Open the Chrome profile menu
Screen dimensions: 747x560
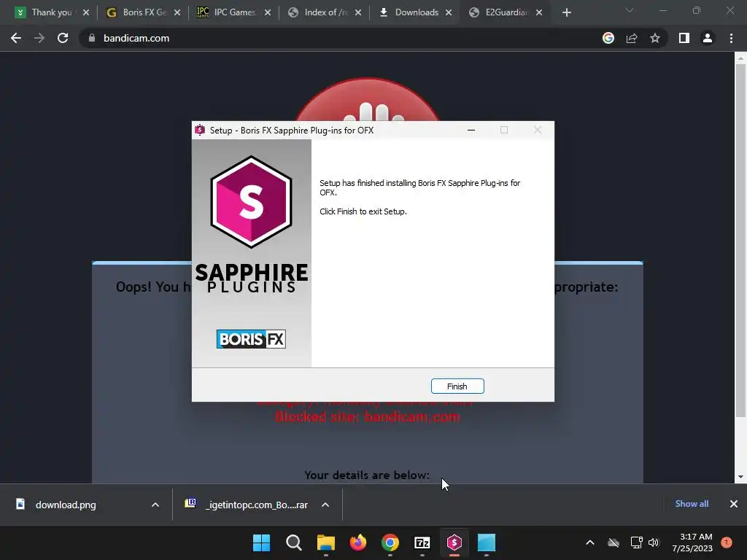coord(708,38)
